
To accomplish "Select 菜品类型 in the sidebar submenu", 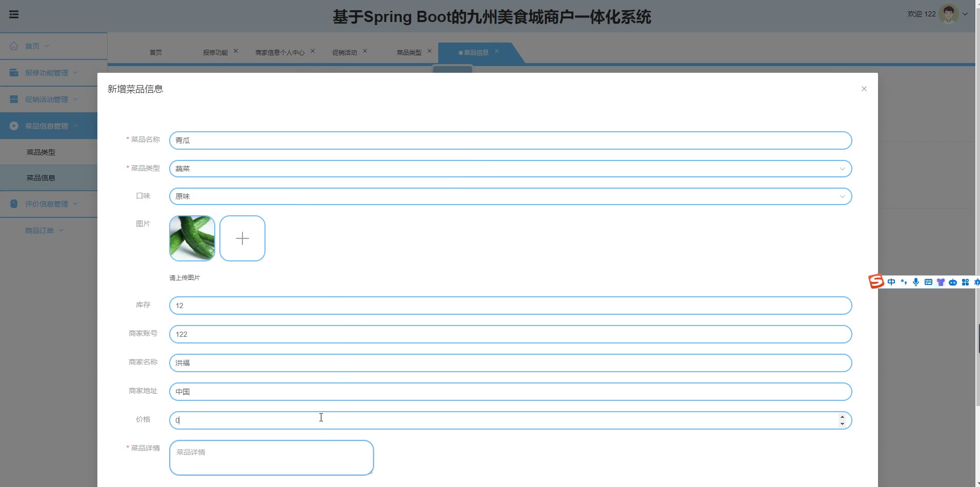I will 41,152.
